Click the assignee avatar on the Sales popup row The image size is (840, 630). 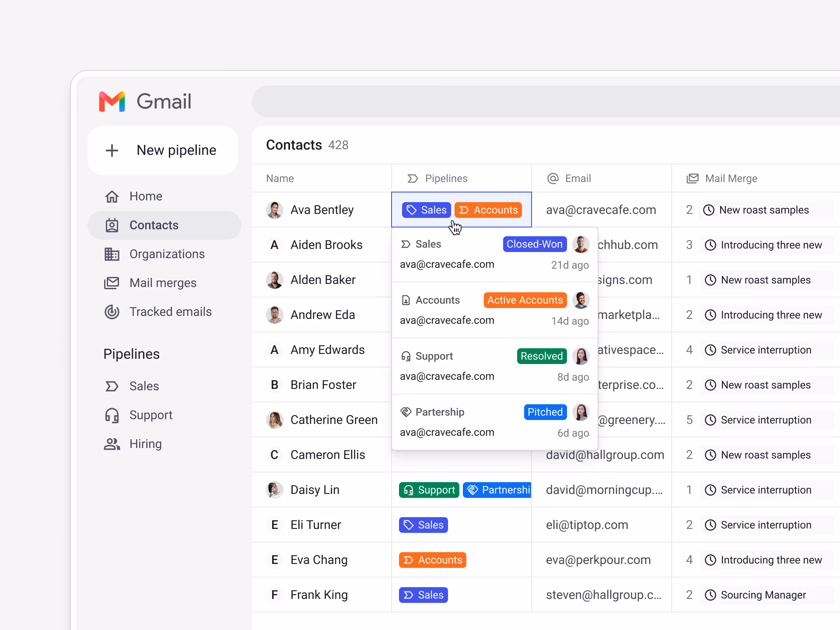(581, 244)
